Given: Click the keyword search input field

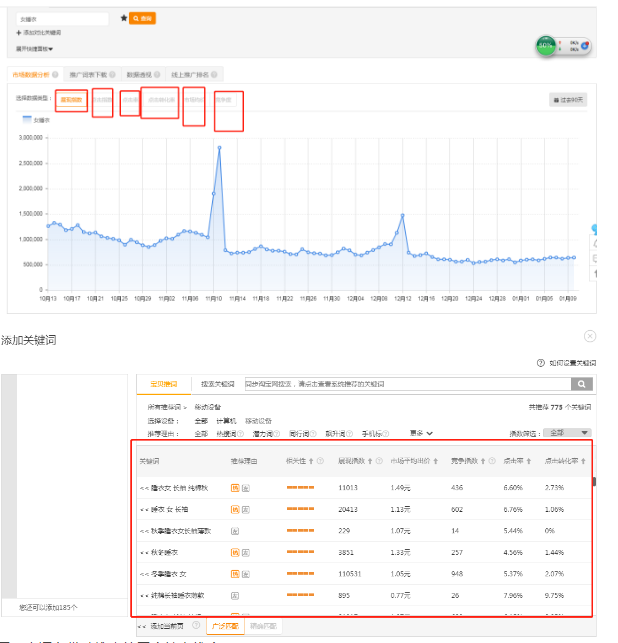Looking at the screenshot, I should point(63,19).
